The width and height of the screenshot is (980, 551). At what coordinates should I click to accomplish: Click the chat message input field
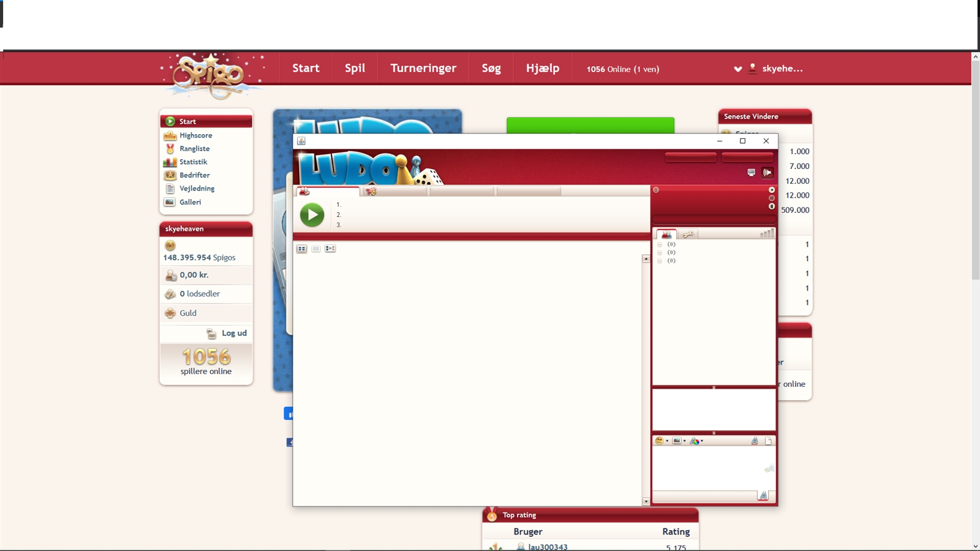(x=704, y=496)
